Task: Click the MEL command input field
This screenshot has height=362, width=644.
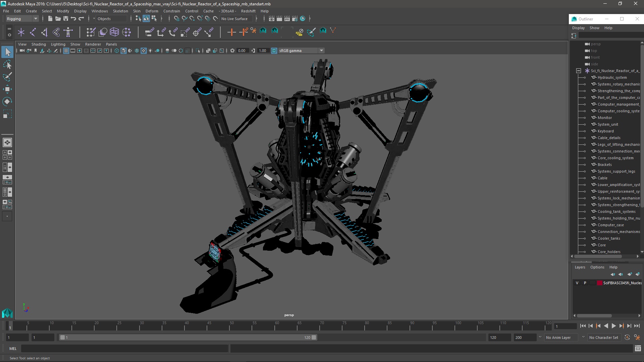Action: point(124,349)
